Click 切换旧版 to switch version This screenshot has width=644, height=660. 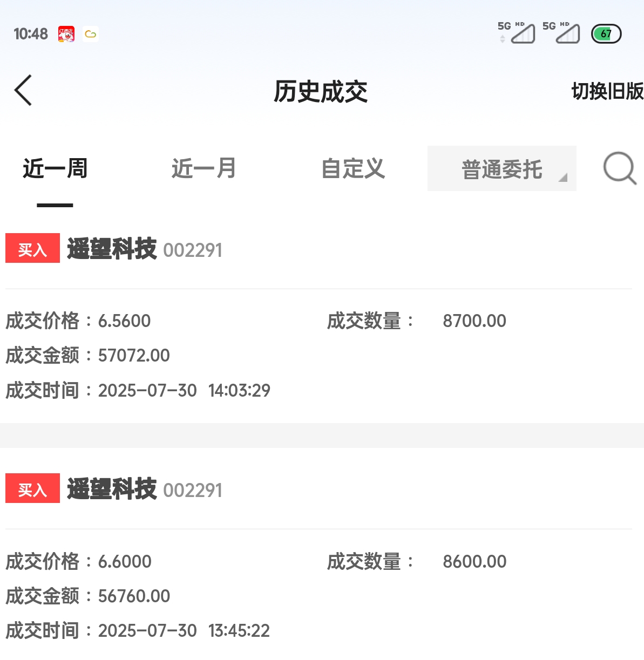(608, 91)
